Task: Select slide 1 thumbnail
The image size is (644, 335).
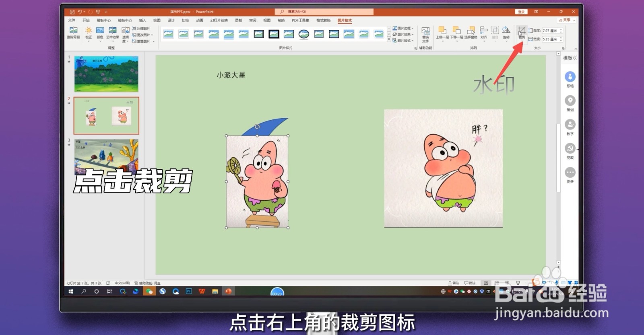Action: click(x=106, y=74)
